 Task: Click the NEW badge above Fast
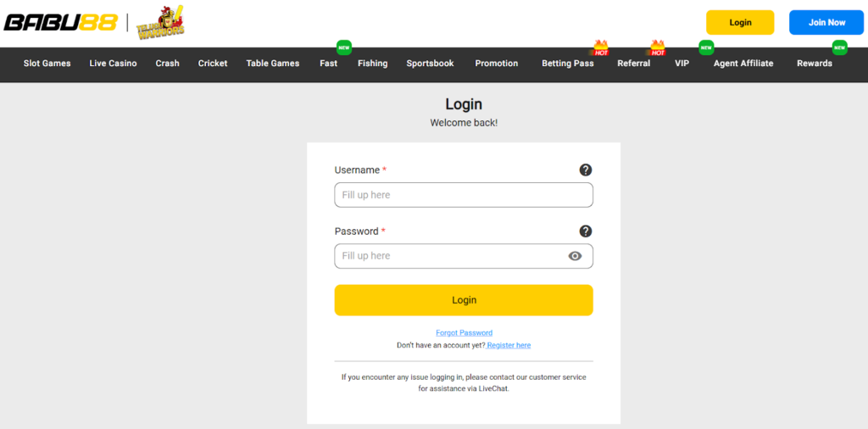343,47
